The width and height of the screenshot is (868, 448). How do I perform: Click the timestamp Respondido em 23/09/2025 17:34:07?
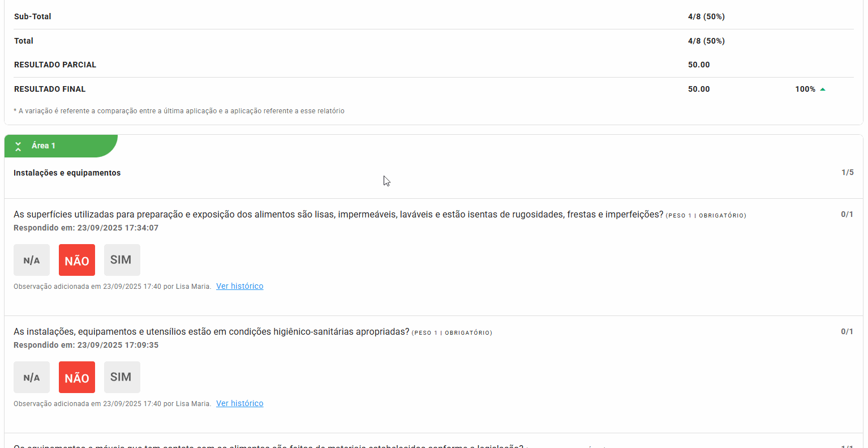tap(86, 228)
